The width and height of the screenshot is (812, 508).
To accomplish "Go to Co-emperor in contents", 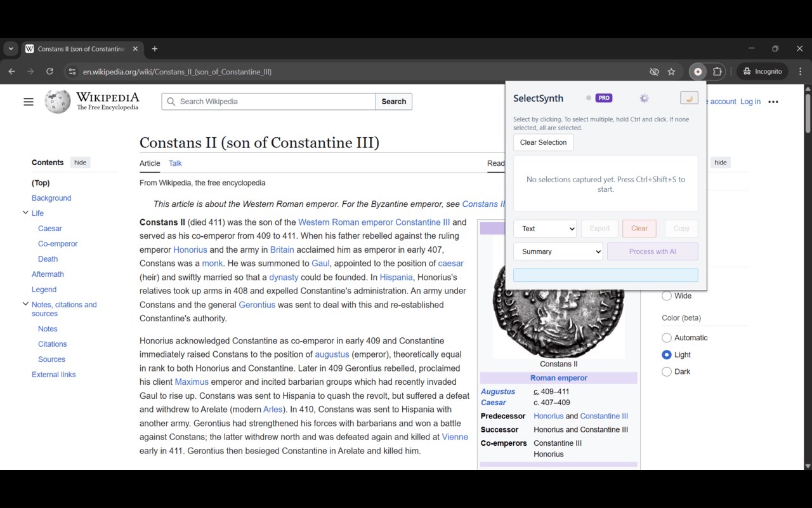I will [x=58, y=244].
